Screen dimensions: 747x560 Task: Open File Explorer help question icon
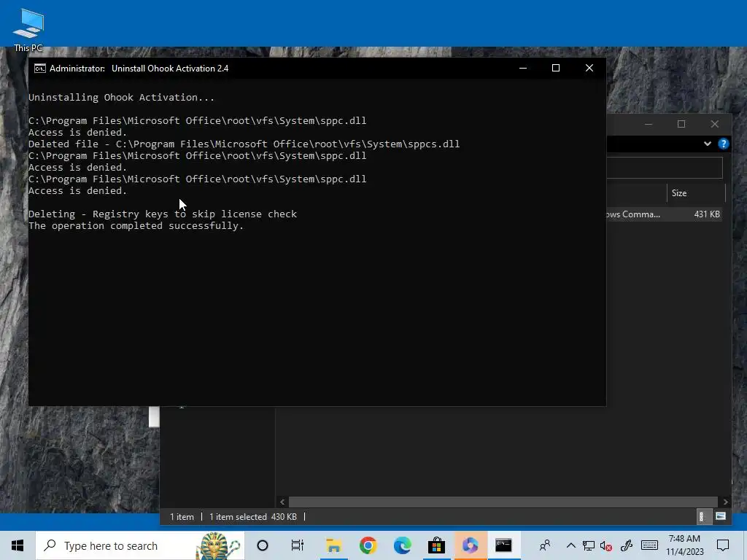pos(723,144)
